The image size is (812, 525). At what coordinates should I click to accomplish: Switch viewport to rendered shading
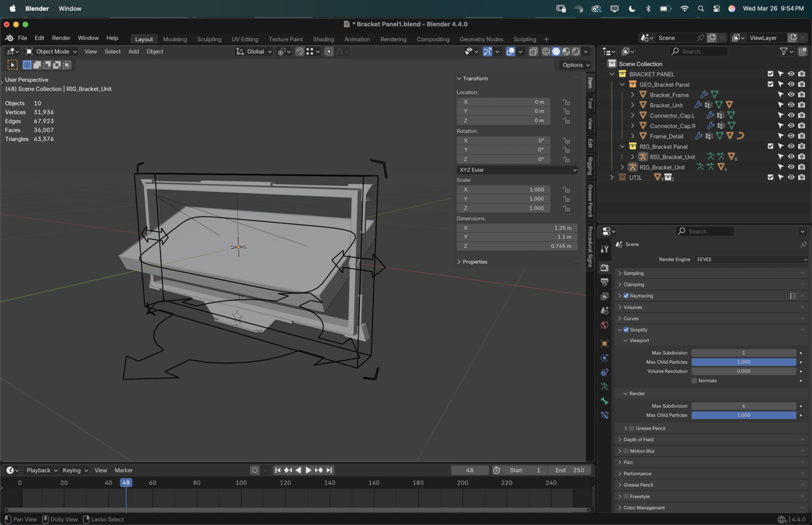pyautogui.click(x=576, y=51)
